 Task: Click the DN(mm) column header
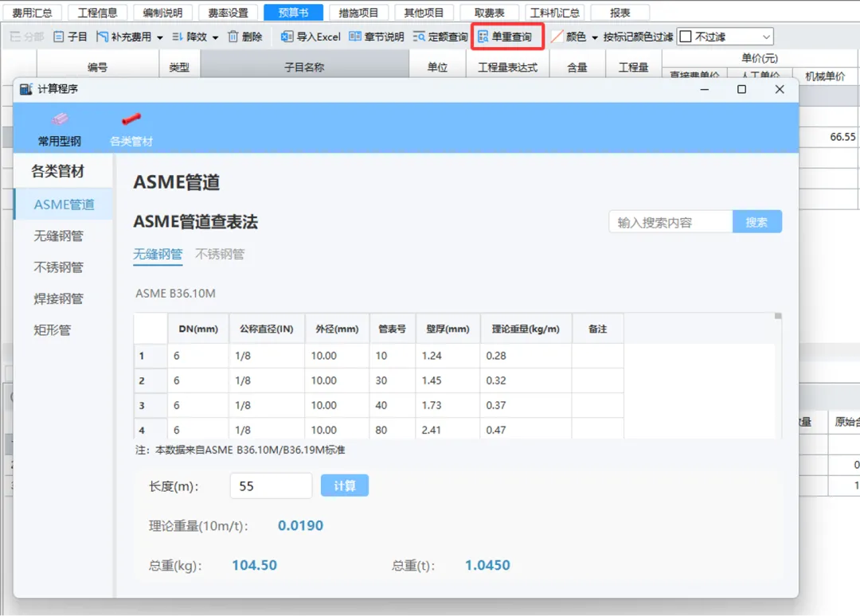198,329
